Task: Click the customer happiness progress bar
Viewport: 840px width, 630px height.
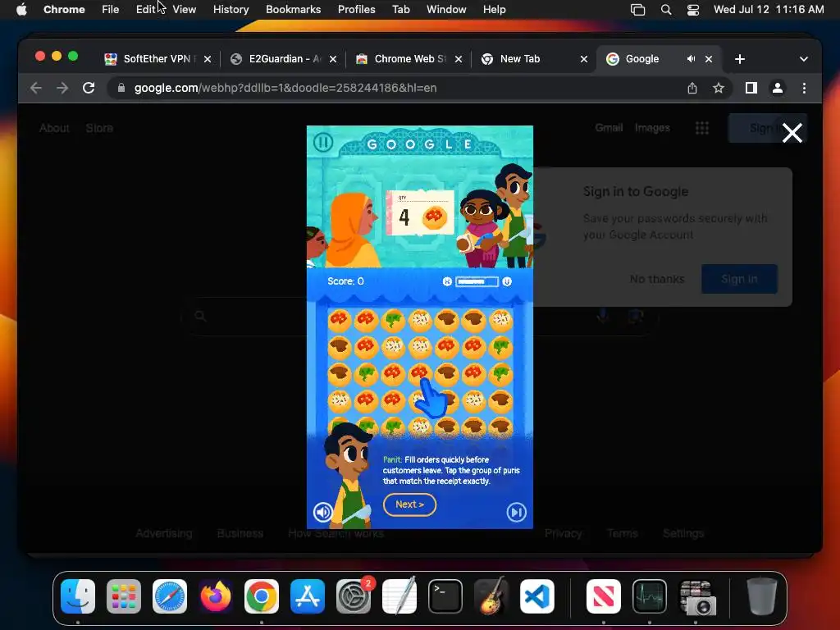Action: (477, 282)
